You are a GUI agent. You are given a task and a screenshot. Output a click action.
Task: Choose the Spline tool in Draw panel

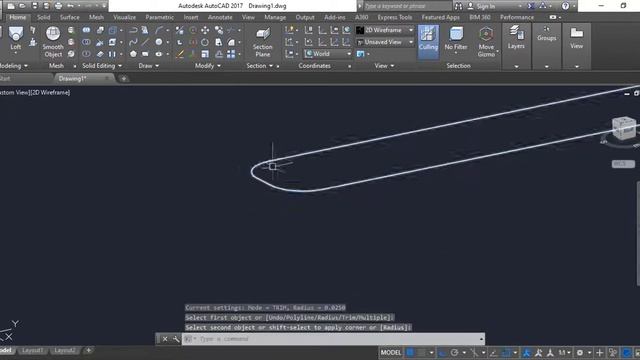coord(133,42)
